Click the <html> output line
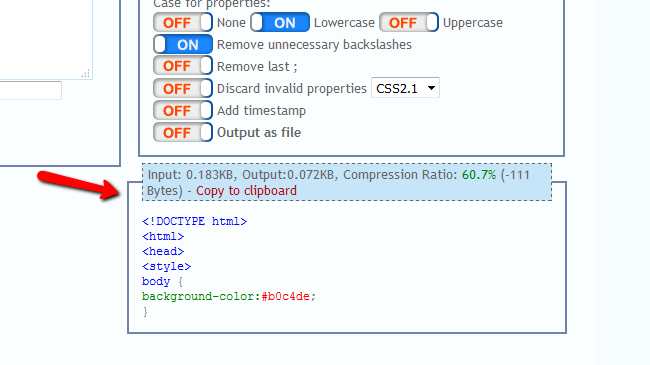The width and height of the screenshot is (650, 365). click(163, 236)
